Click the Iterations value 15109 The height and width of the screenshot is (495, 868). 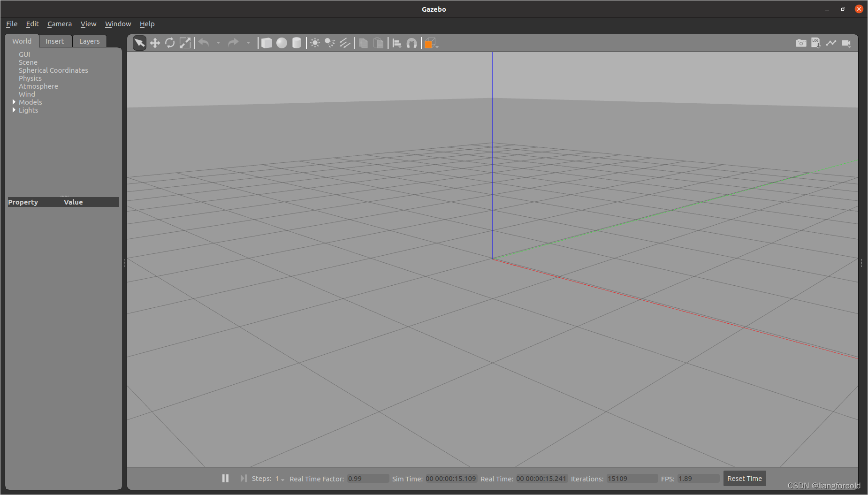tap(632, 479)
